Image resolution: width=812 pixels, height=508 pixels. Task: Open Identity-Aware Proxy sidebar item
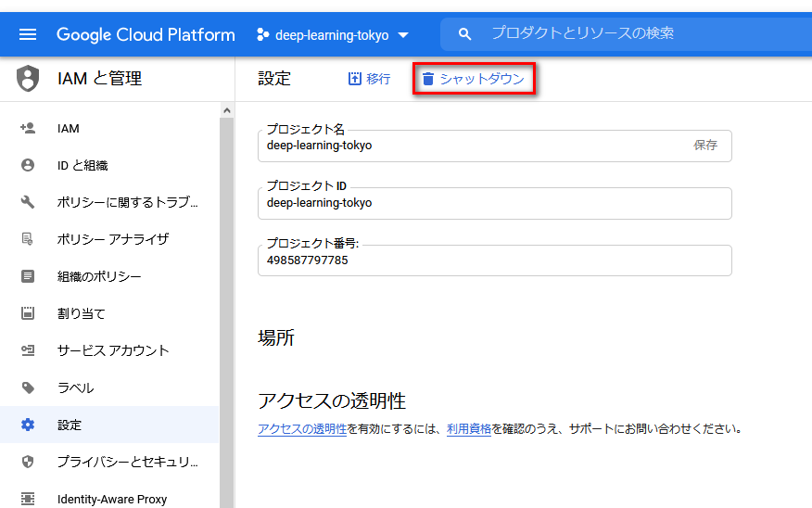point(109,499)
